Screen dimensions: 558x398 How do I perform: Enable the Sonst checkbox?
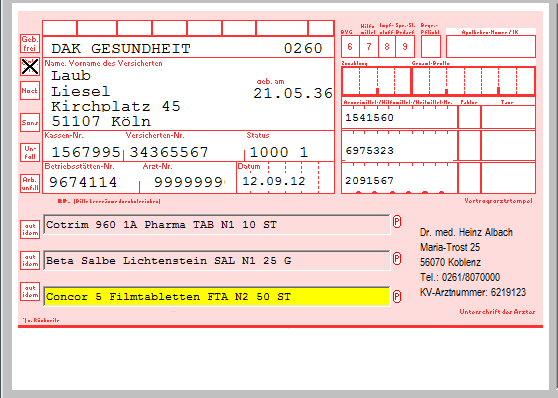click(x=30, y=123)
